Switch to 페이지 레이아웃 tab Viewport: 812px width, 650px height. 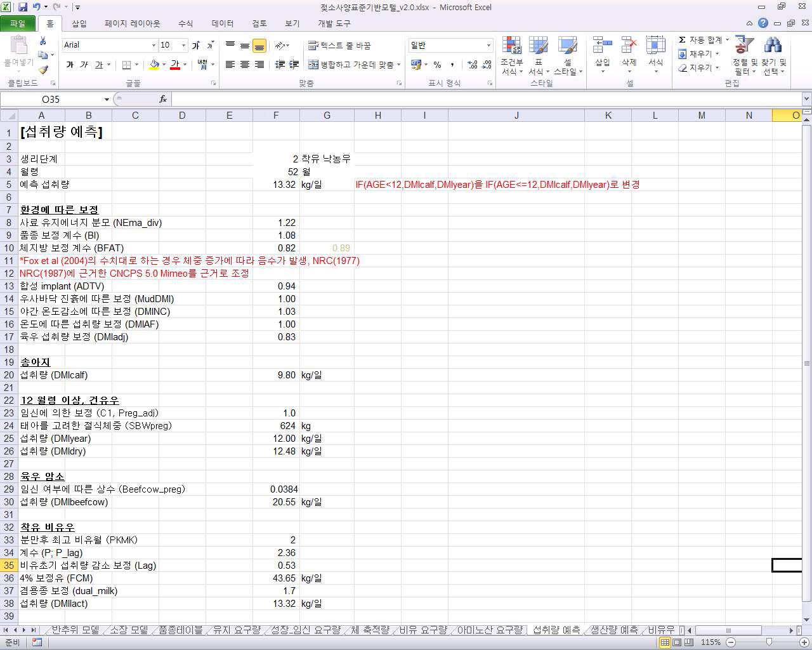pos(133,23)
